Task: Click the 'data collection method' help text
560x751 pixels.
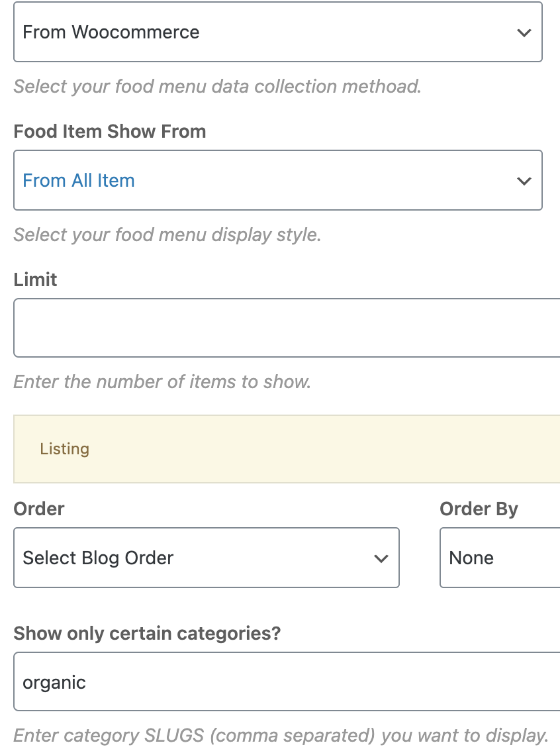Action: coord(217,86)
